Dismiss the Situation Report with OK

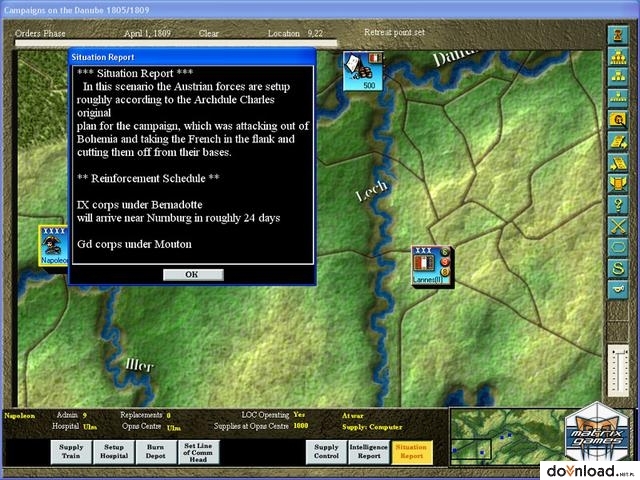(193, 275)
